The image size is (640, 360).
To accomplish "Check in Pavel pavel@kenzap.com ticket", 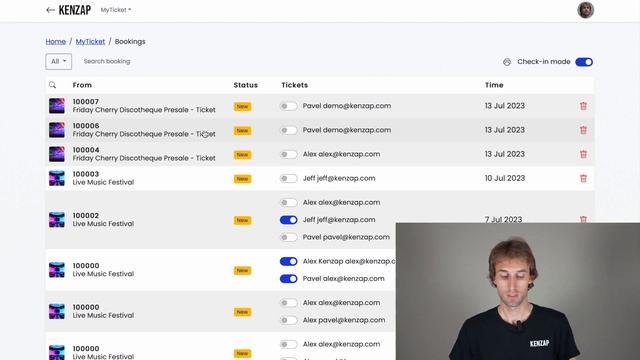I will tap(289, 237).
